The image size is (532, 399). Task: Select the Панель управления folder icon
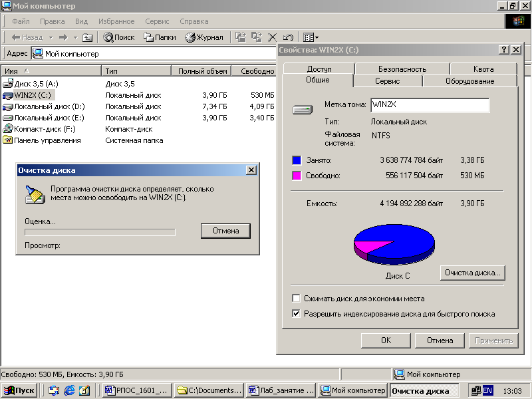pyautogui.click(x=7, y=140)
